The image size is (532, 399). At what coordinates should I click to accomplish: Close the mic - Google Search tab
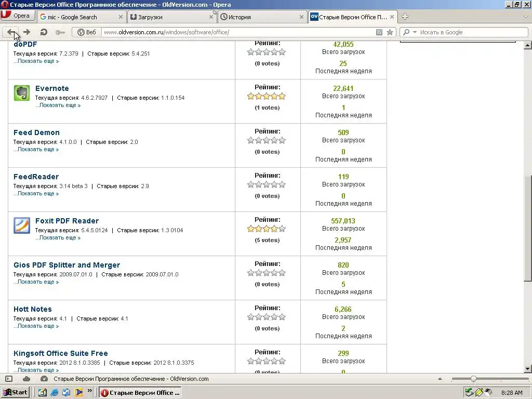(121, 17)
